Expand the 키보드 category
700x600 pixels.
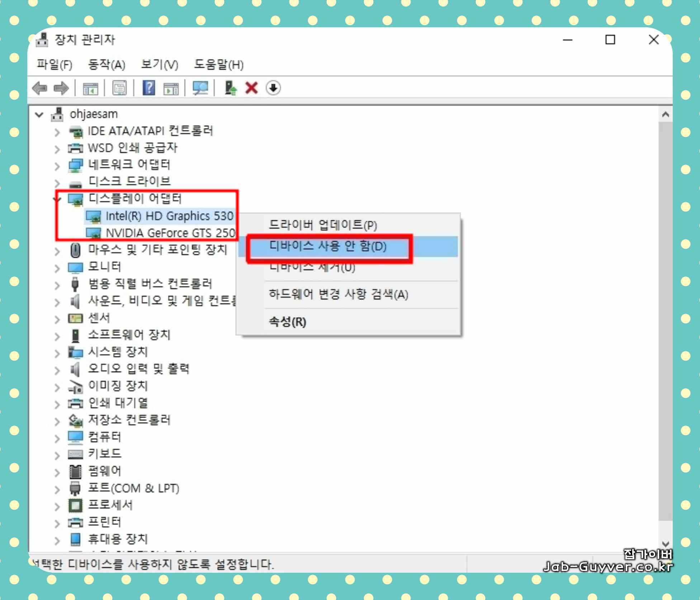coord(57,455)
